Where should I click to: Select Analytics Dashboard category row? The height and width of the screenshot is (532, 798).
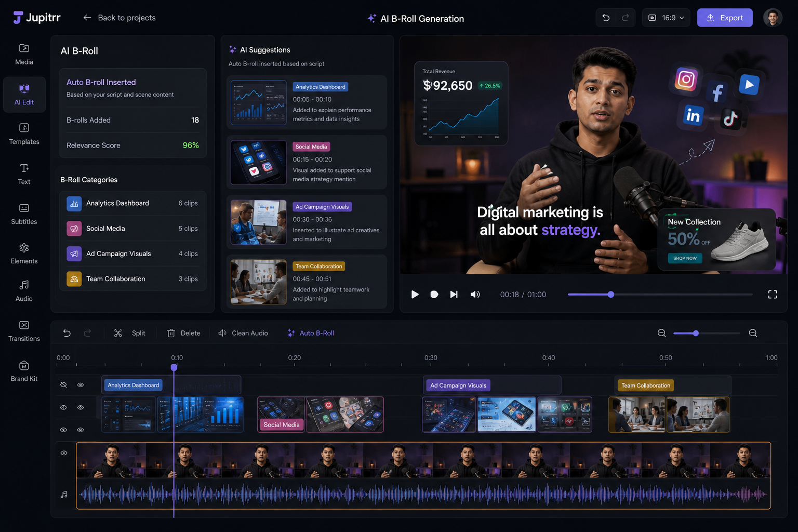click(x=132, y=203)
